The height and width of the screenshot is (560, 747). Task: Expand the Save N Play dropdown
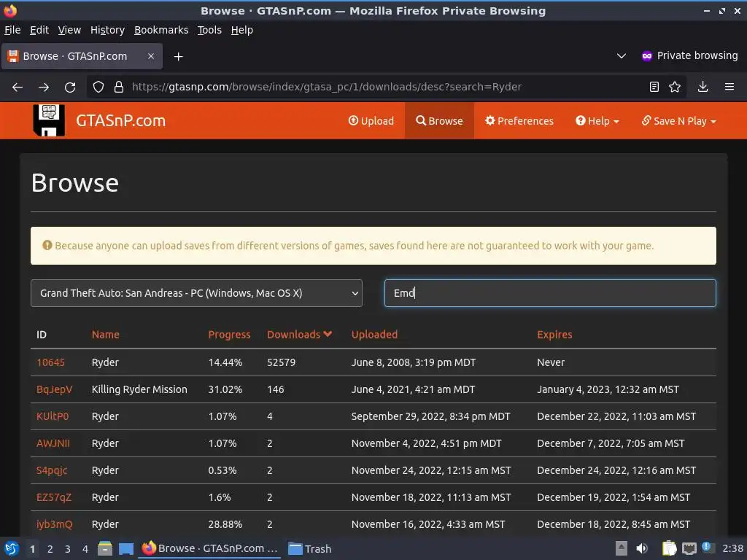679,121
